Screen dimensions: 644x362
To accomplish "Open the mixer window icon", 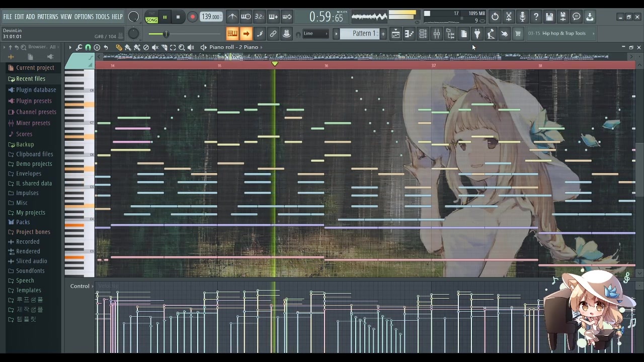I will tap(437, 34).
